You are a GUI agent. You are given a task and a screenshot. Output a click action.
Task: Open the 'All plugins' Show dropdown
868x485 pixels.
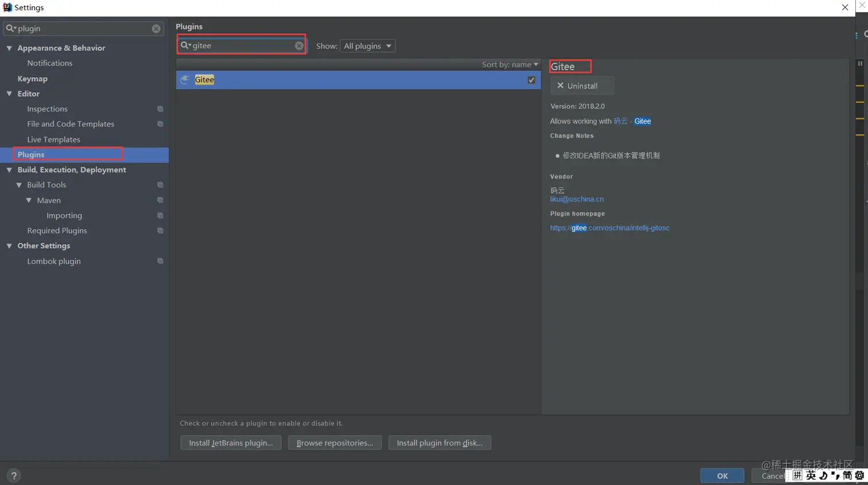367,46
